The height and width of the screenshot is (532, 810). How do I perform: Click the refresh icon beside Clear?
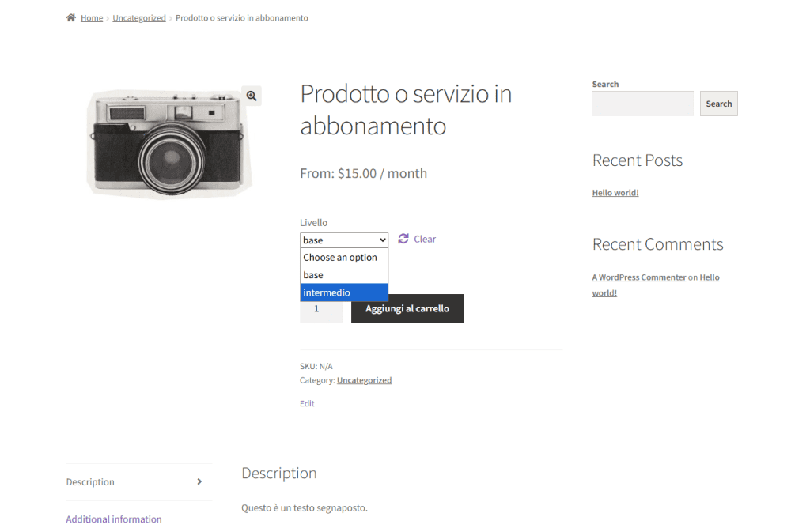point(403,239)
